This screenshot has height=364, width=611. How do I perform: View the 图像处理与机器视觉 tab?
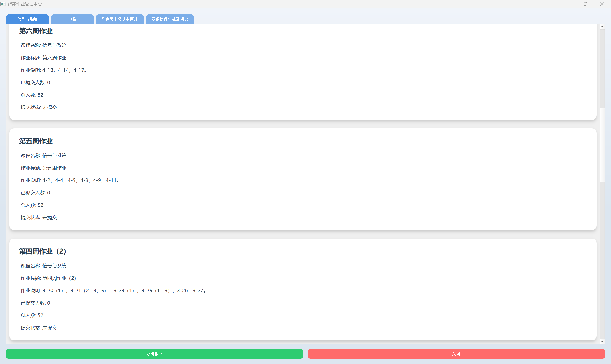(x=169, y=19)
